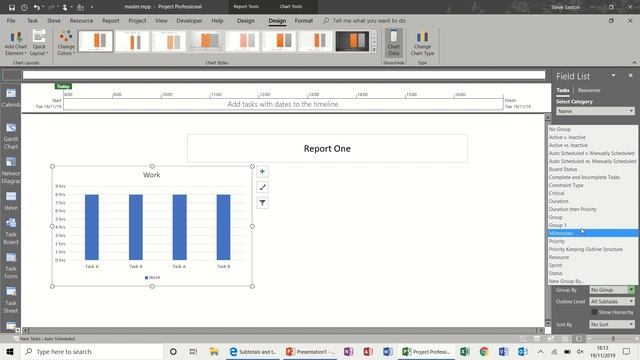640x360 pixels.
Task: Open the PowerPoint Presentation1 taskbar item
Action: tap(310, 351)
